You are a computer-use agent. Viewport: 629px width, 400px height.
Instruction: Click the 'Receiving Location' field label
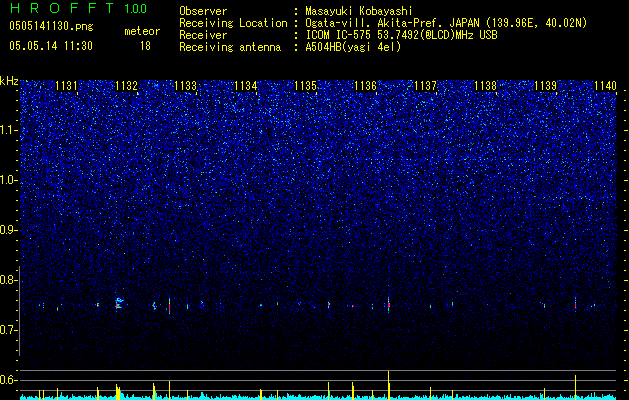pos(233,23)
